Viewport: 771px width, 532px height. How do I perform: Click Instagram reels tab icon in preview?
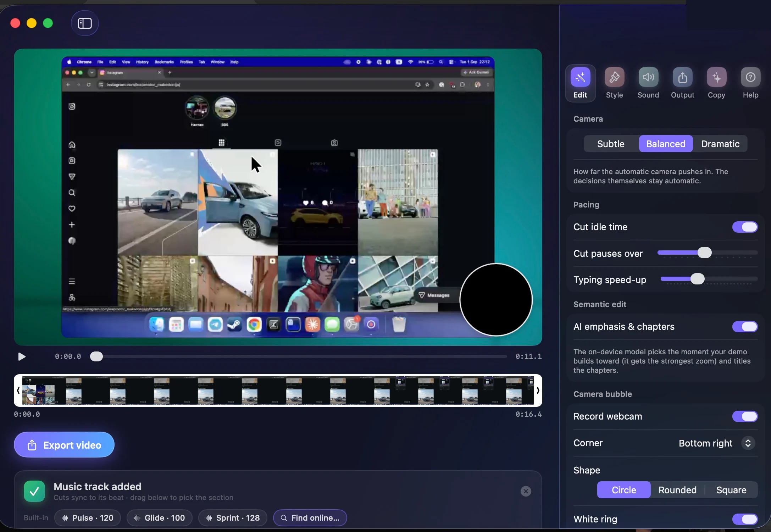(278, 143)
